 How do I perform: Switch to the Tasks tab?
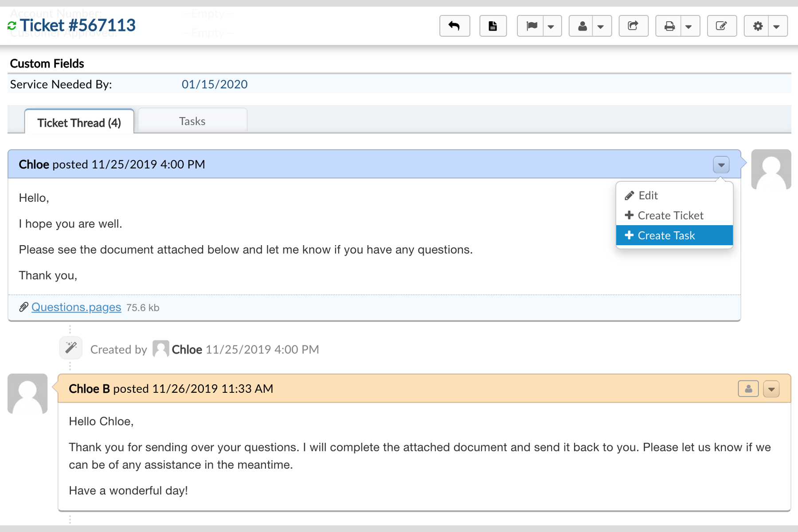pyautogui.click(x=192, y=121)
